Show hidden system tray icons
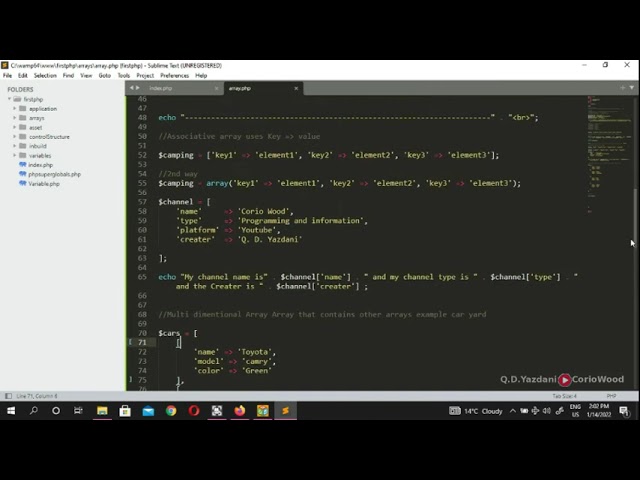 [x=512, y=411]
